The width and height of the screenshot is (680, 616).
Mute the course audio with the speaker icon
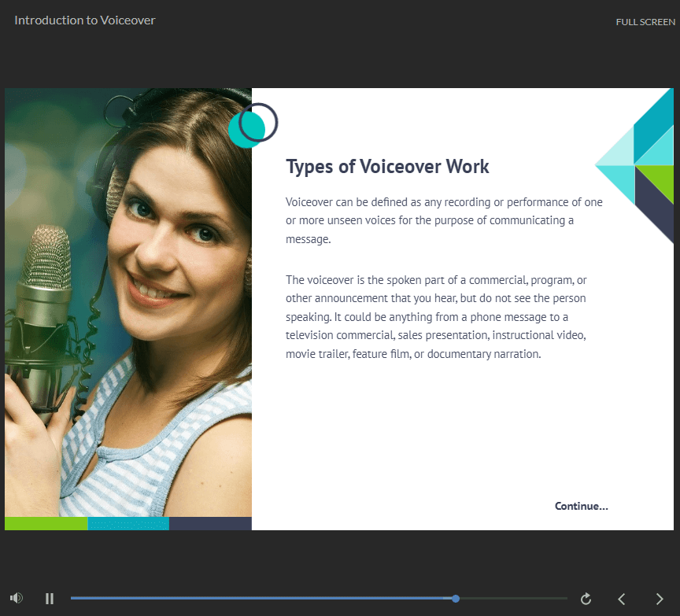point(16,598)
